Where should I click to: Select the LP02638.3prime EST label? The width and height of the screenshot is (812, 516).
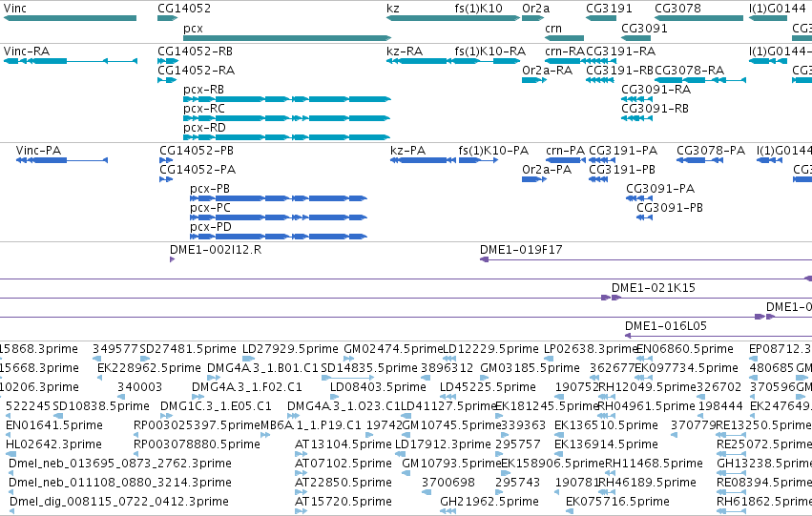coord(591,348)
